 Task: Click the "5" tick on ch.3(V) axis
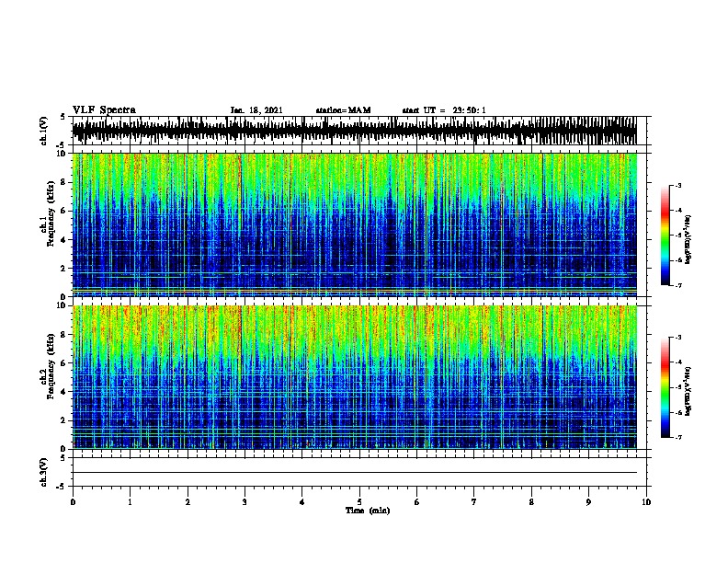point(63,458)
